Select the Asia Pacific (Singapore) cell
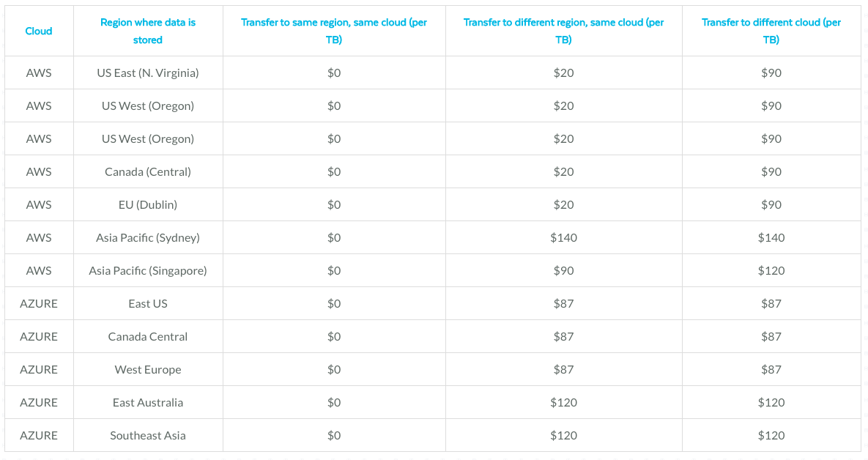 [x=148, y=271]
